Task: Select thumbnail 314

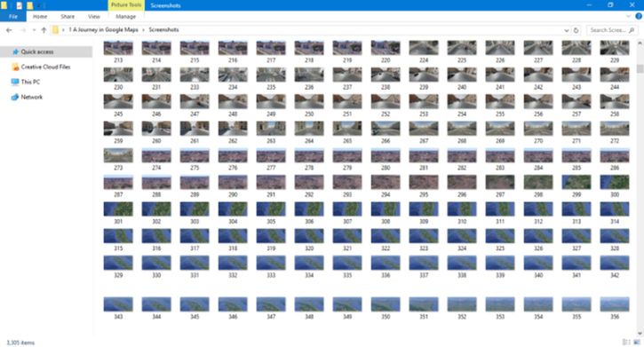Action: tap(615, 209)
